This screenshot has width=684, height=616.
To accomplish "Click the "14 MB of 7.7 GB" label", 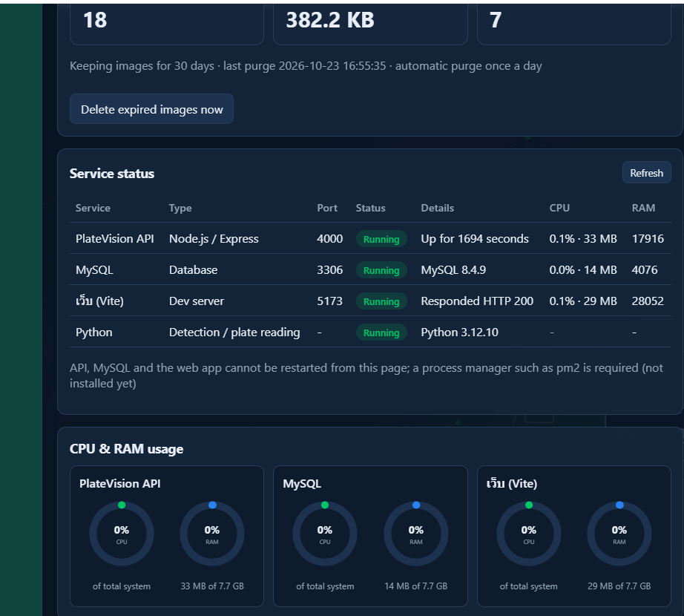I will point(415,586).
